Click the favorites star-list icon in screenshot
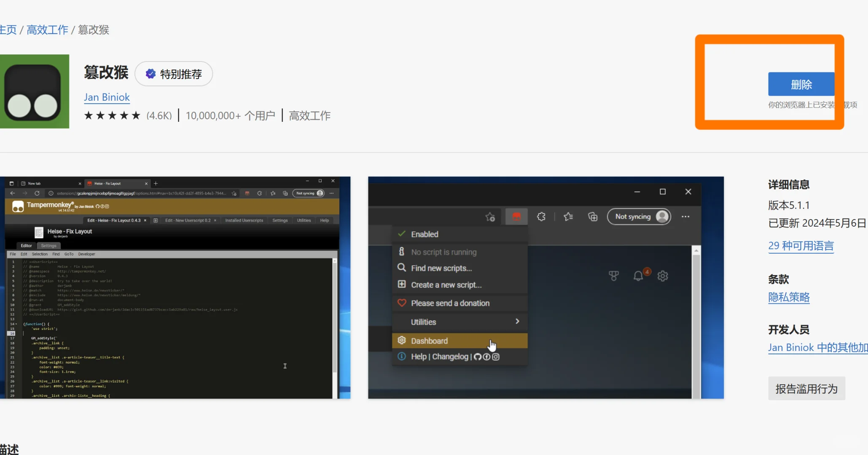Screen dimensions: 868x455 click(x=568, y=217)
